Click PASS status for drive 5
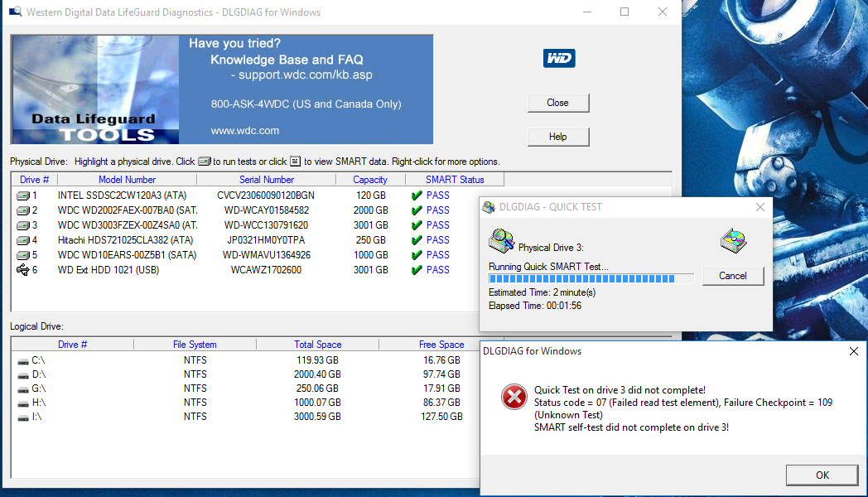The height and width of the screenshot is (497, 868). tap(438, 255)
